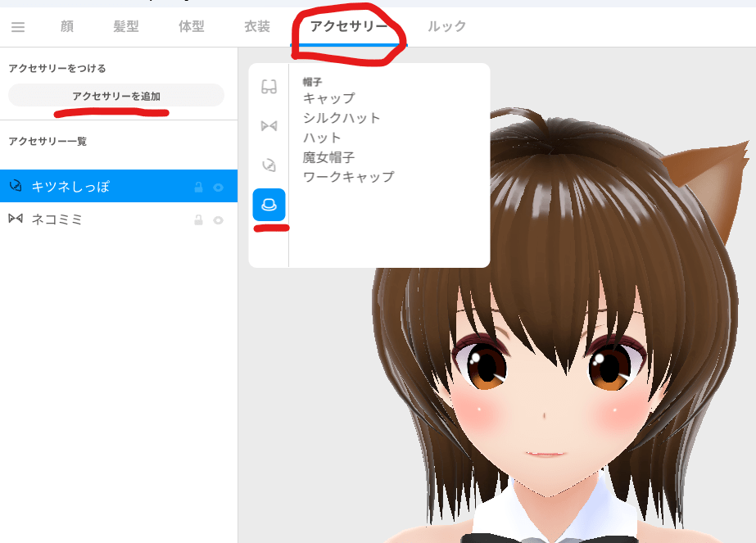Select ネコミミ in accessory list
The height and width of the screenshot is (543, 756).
coord(119,219)
